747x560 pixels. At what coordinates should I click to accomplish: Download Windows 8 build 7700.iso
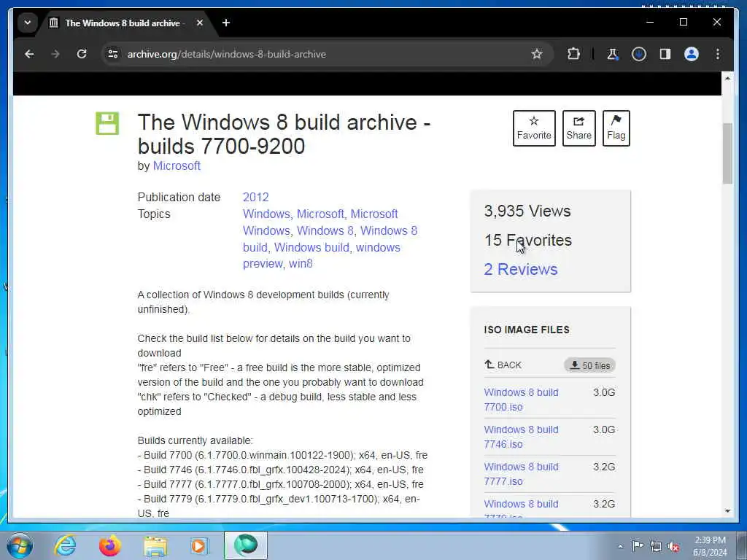point(521,400)
